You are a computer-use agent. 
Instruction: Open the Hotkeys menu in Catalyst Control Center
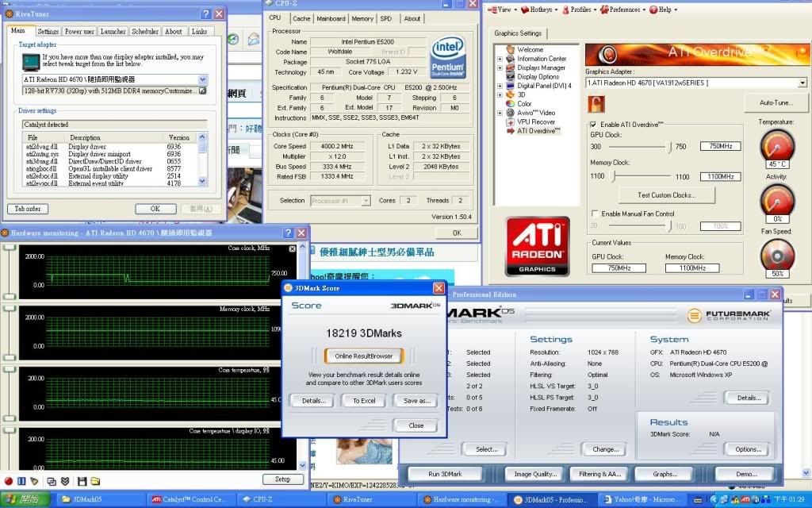(539, 10)
